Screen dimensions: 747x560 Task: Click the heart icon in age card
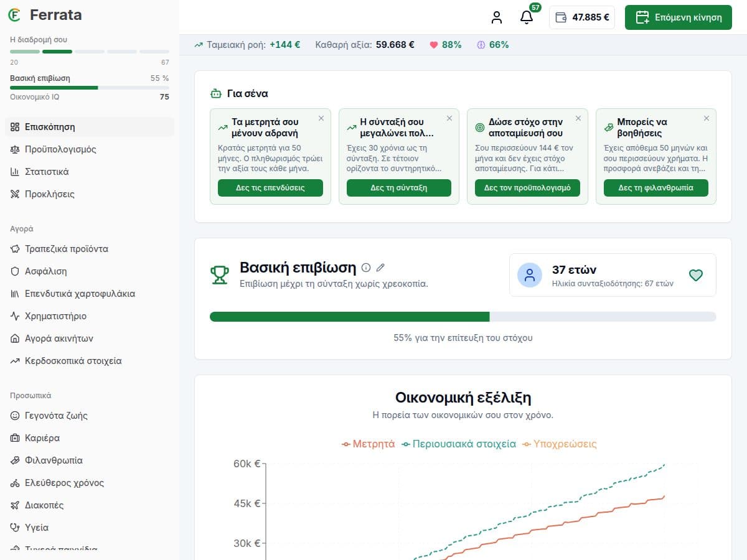coord(696,275)
